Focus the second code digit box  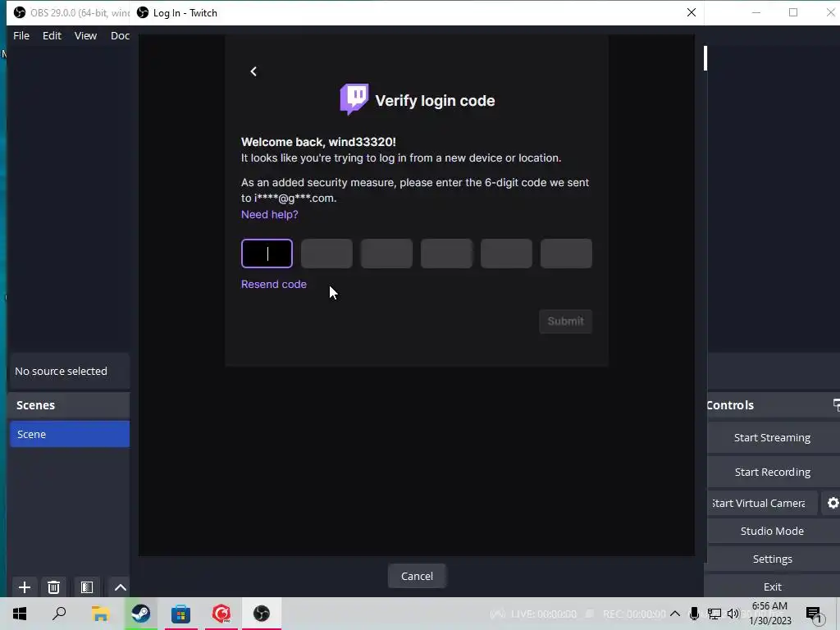326,253
